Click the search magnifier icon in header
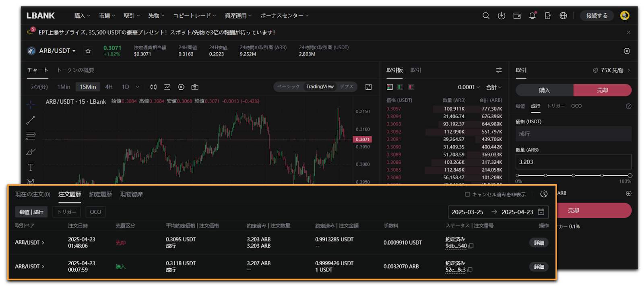The width and height of the screenshot is (644, 288). (x=486, y=16)
